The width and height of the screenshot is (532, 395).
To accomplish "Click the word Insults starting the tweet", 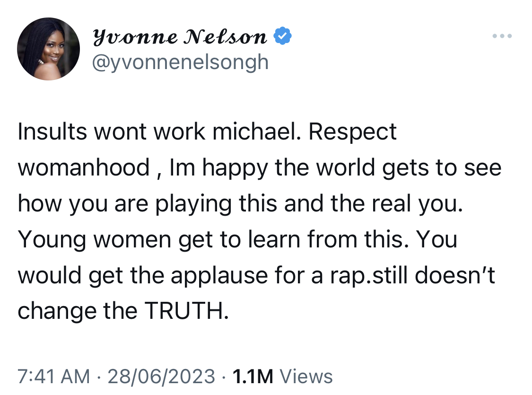I will click(52, 132).
